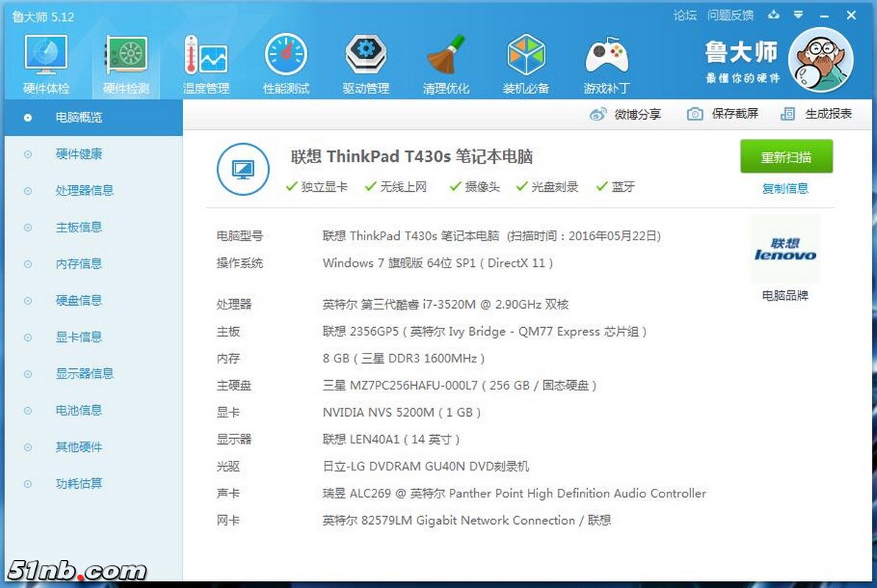Select 处理器信息 in the sidebar
This screenshot has width=877, height=588.
(85, 190)
